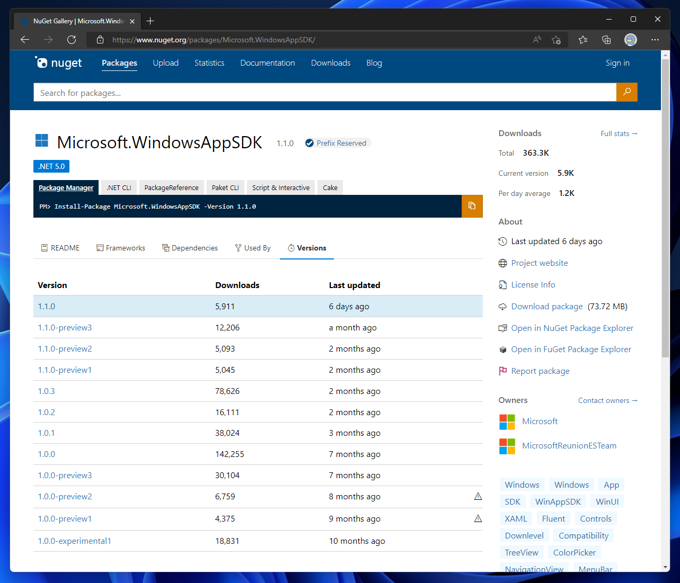Switch to the Dependencies tab
The image size is (680, 583).
(x=190, y=248)
